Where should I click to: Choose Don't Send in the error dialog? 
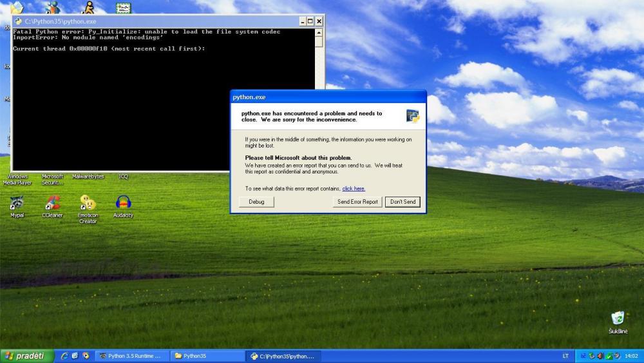(403, 202)
